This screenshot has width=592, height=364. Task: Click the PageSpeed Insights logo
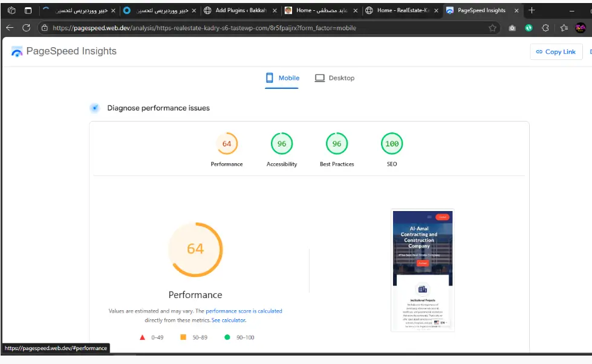[x=18, y=51]
